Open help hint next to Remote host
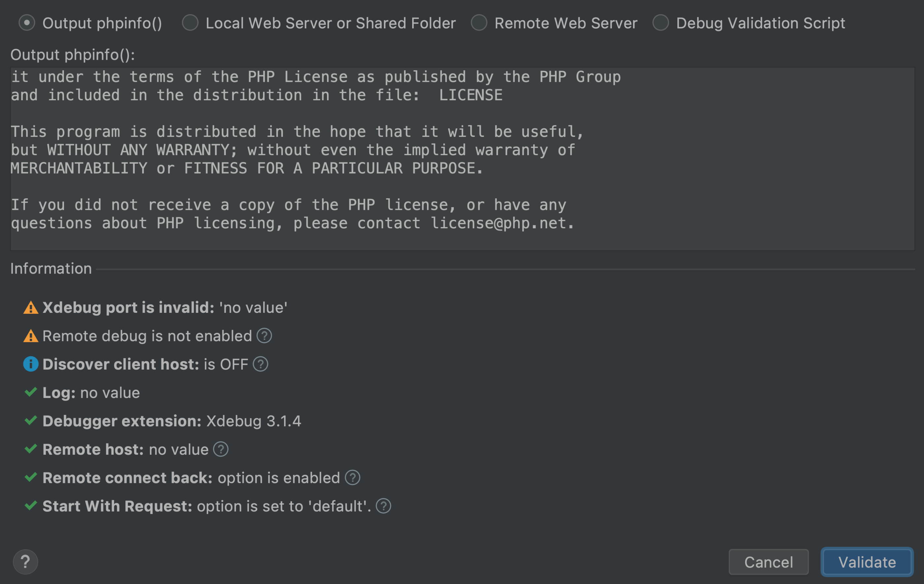The height and width of the screenshot is (584, 924). click(221, 449)
